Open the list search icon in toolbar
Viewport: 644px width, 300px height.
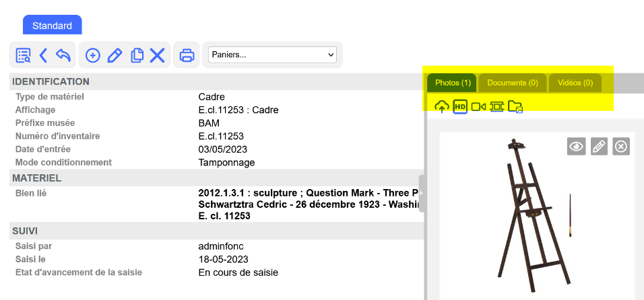[x=24, y=55]
